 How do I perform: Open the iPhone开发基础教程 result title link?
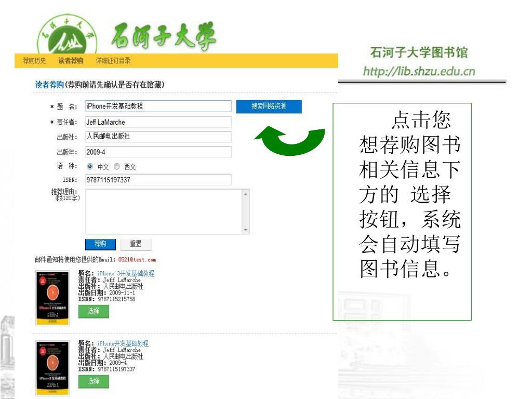pyautogui.click(x=123, y=343)
